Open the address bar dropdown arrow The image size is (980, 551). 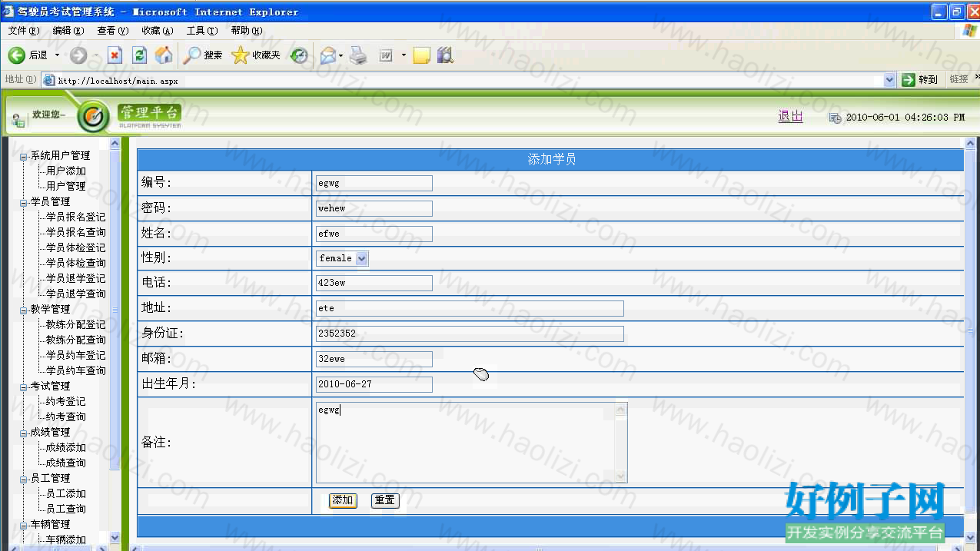pos(890,80)
